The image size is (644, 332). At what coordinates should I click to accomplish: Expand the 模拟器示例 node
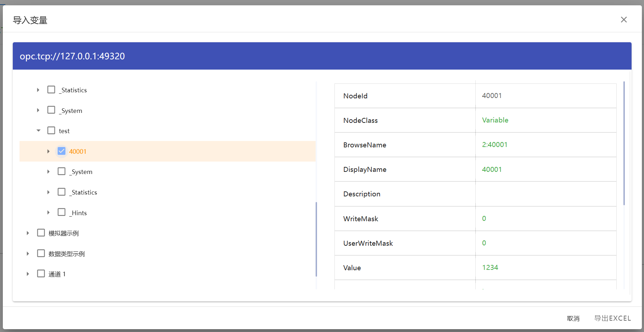coord(28,233)
